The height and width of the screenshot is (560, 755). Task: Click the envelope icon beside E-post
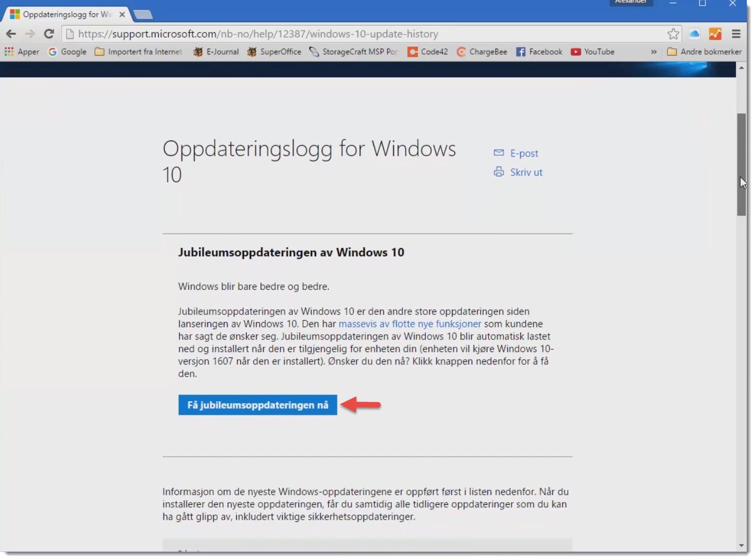coord(498,153)
